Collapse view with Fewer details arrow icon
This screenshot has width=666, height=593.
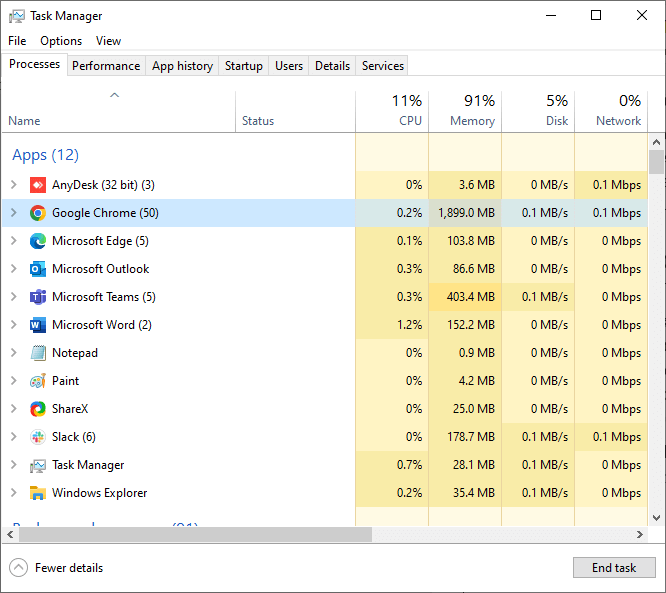click(18, 568)
